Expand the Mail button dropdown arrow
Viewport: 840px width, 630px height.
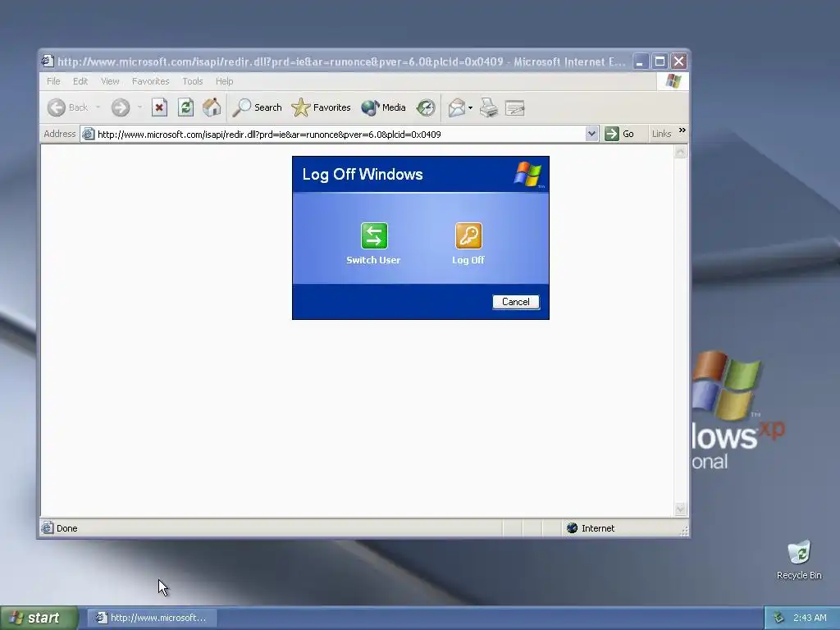coord(470,107)
